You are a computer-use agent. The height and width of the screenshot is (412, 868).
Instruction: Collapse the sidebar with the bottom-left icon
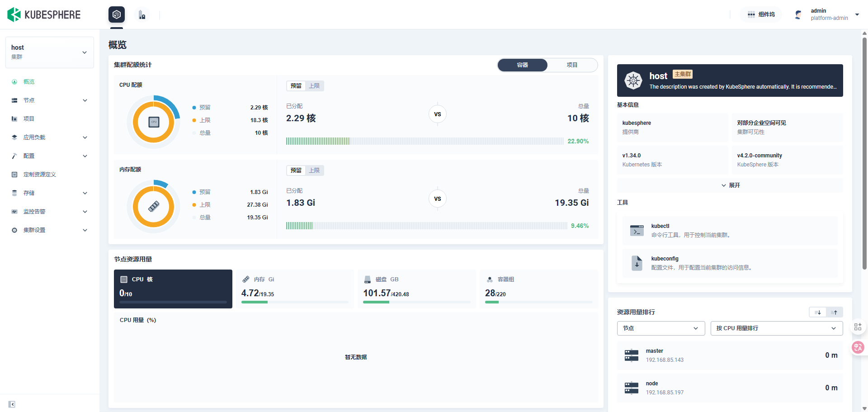pyautogui.click(x=12, y=404)
